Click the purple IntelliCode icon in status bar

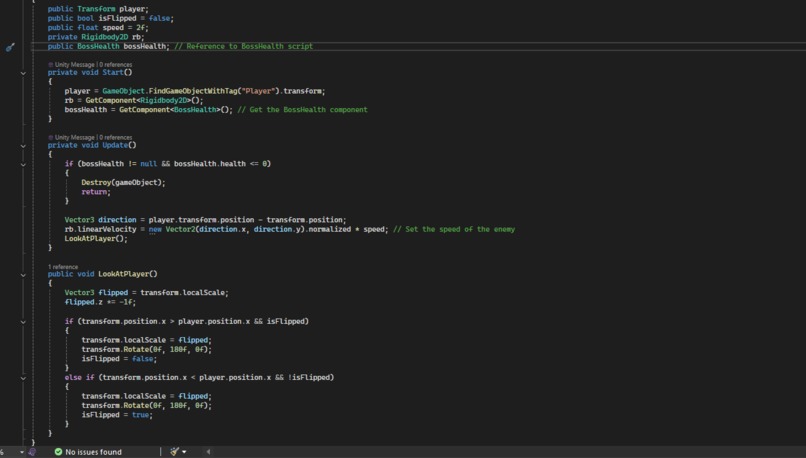tap(32, 452)
